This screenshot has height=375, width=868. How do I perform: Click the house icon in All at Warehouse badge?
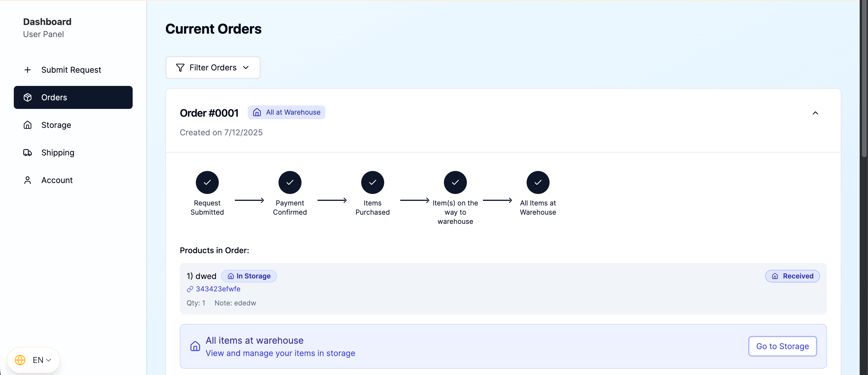click(257, 112)
